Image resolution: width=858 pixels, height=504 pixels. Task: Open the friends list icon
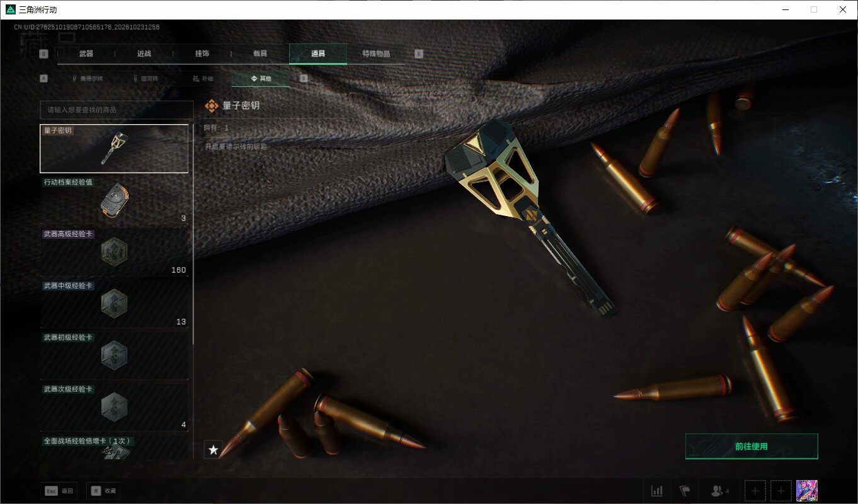(719, 491)
